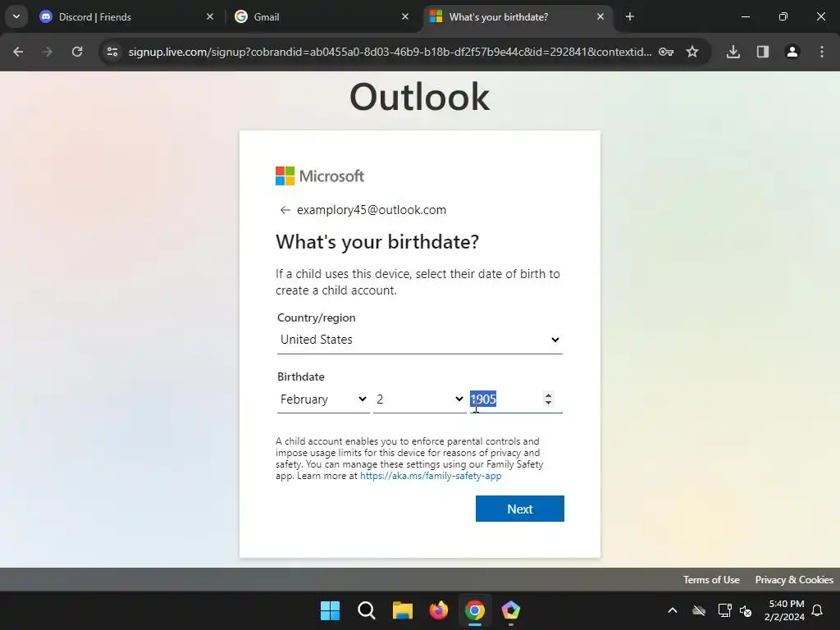Click the muted volume tray icon
The height and width of the screenshot is (630, 840).
pos(746,610)
